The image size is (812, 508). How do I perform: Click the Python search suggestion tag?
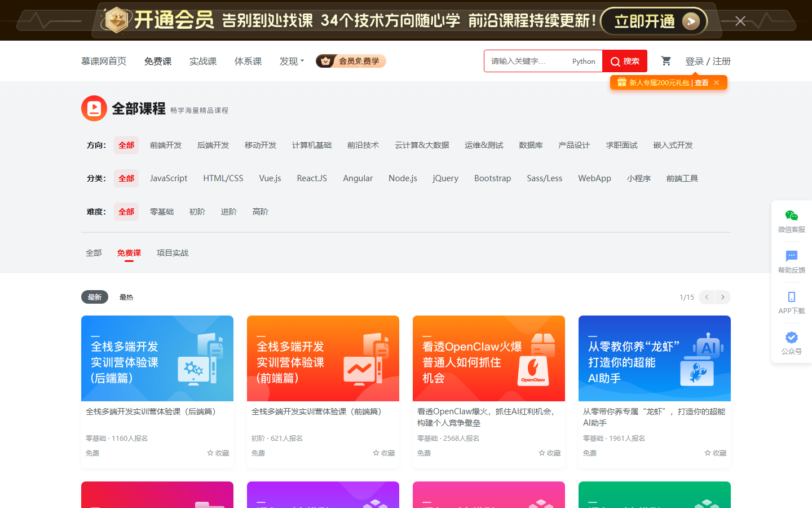[x=584, y=61]
